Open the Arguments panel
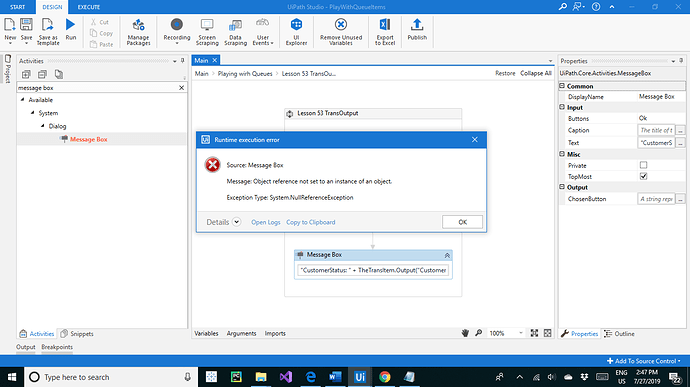This screenshot has height=387, width=690. 241,333
